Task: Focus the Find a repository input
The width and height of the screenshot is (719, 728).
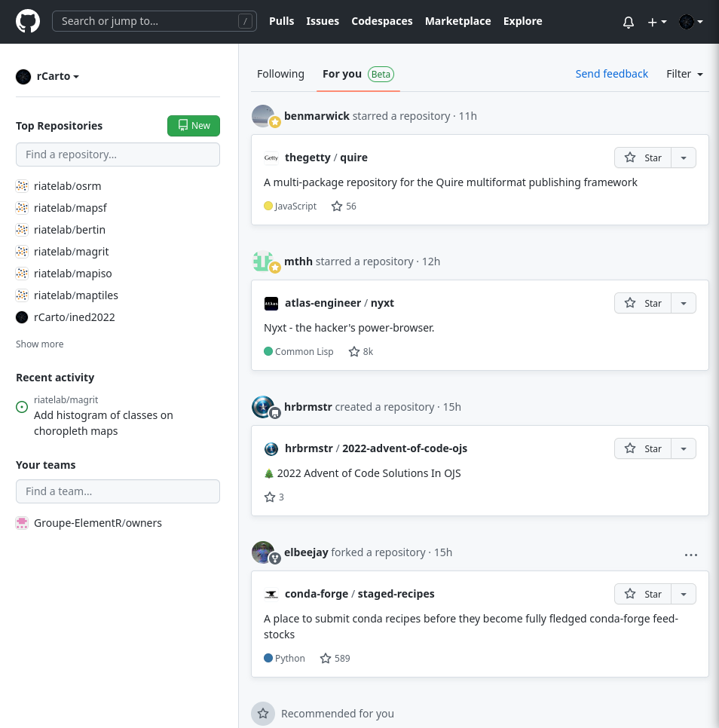Action: point(118,154)
